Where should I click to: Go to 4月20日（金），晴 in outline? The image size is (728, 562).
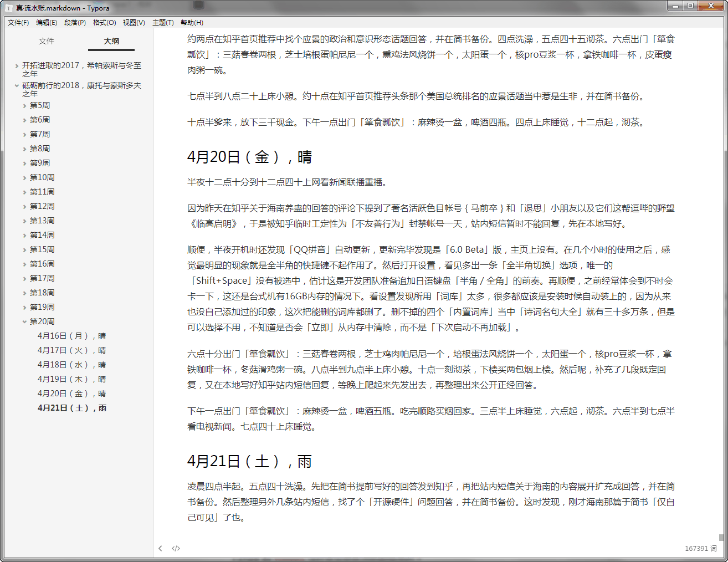(x=71, y=394)
